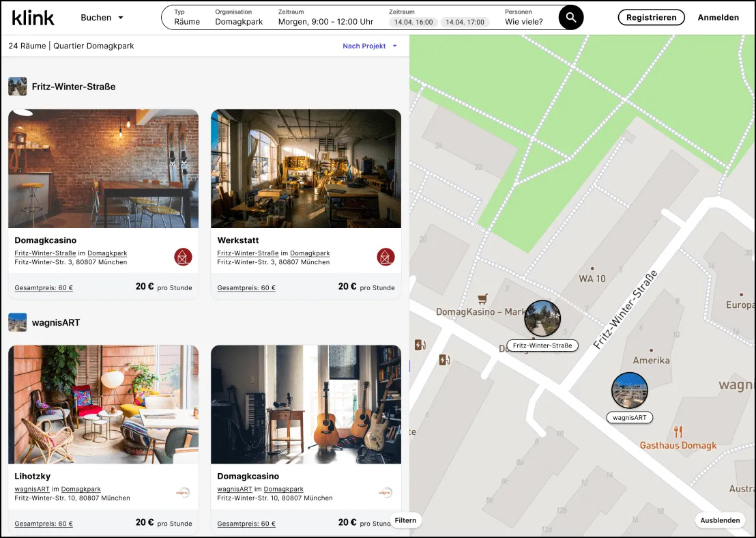
Task: Click the shopping cart icon near DomagKasino on the map
Action: [x=482, y=297]
